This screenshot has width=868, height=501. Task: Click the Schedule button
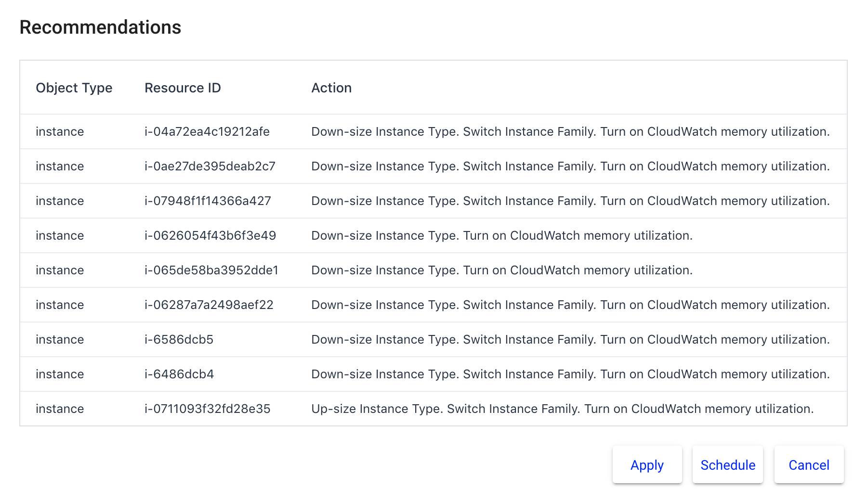tap(727, 465)
